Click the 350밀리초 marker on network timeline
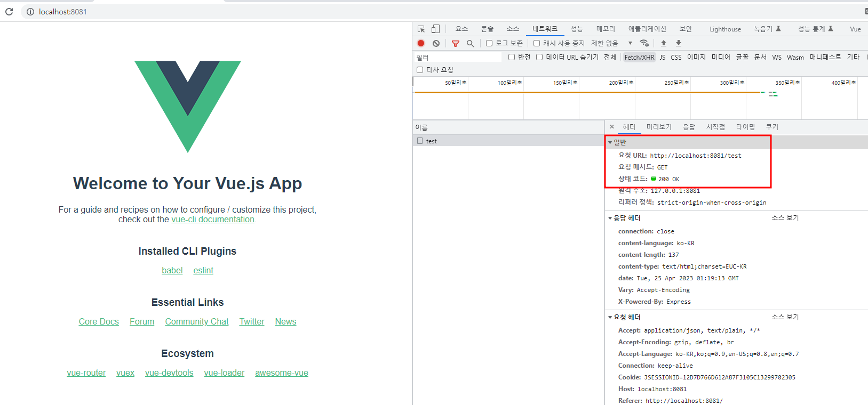This screenshot has height=405, width=868. click(x=787, y=83)
